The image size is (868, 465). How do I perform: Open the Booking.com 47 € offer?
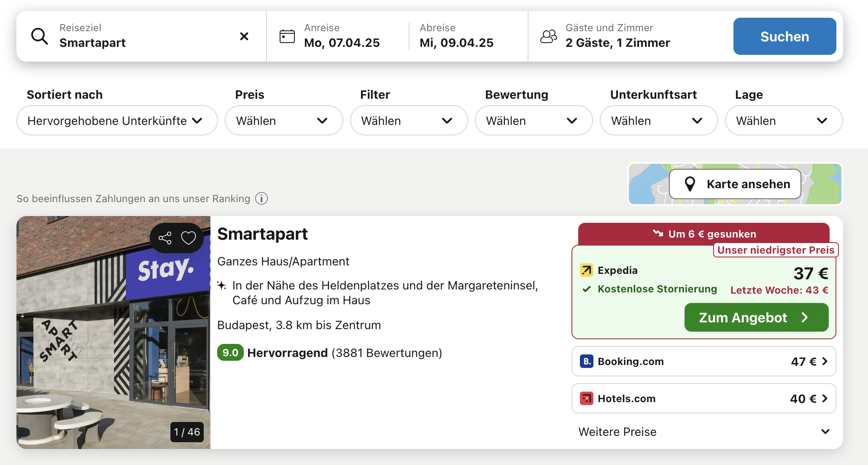(x=704, y=361)
